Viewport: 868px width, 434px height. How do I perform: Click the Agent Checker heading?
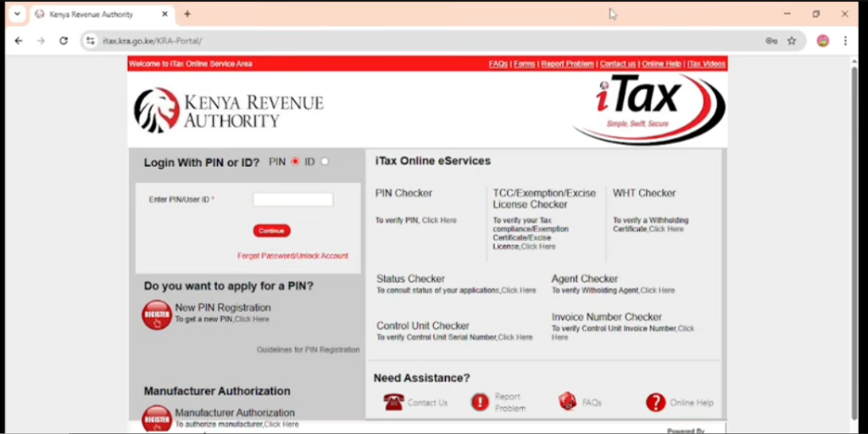click(585, 279)
